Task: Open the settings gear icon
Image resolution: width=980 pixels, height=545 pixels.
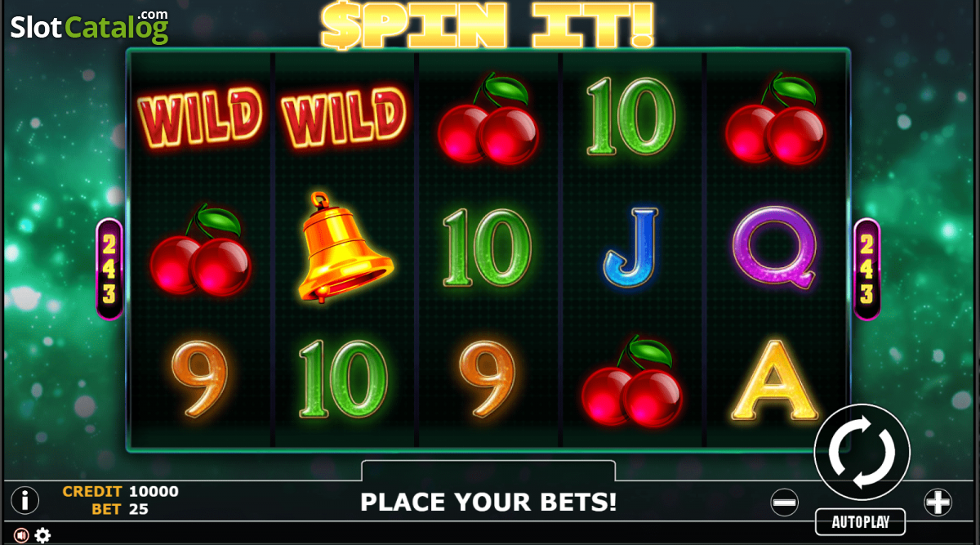Action: (x=43, y=535)
